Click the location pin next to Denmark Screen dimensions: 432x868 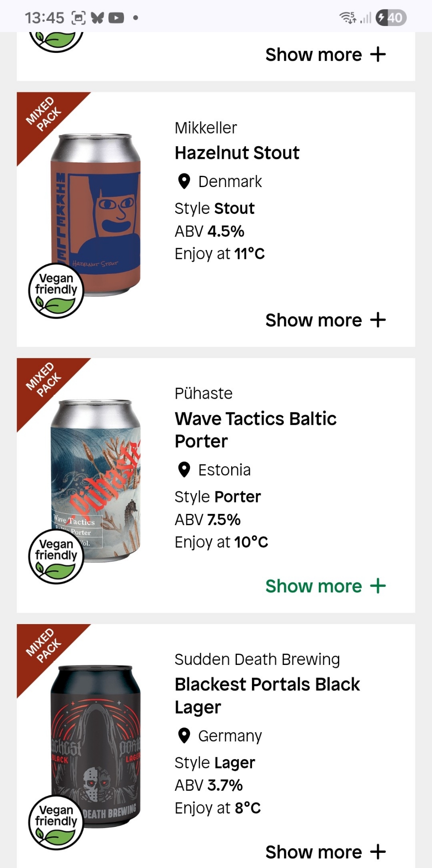(184, 181)
